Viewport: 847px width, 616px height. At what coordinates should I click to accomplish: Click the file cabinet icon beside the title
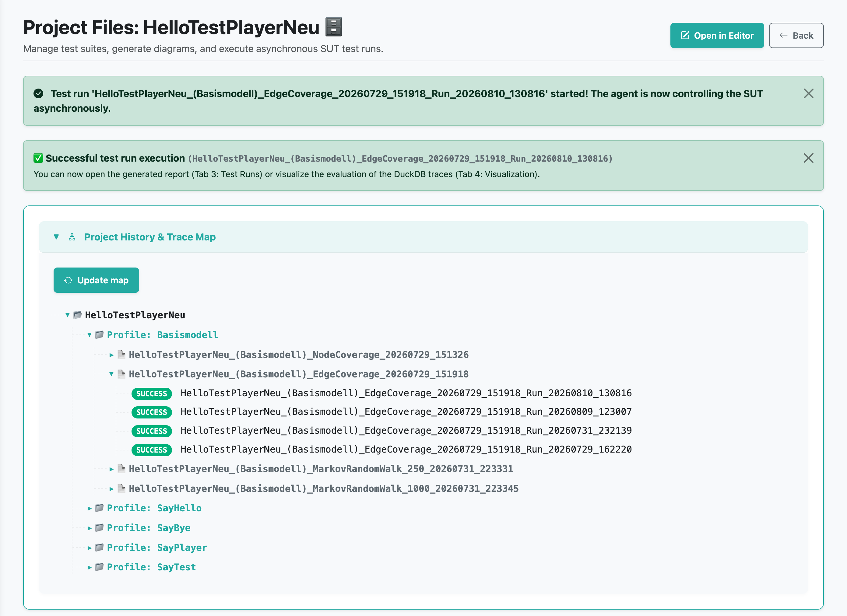(333, 27)
